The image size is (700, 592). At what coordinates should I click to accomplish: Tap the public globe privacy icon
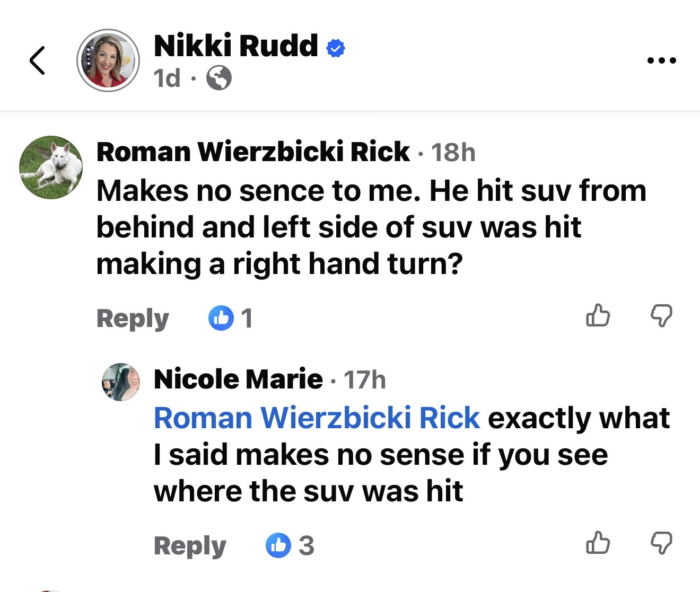coord(218,78)
